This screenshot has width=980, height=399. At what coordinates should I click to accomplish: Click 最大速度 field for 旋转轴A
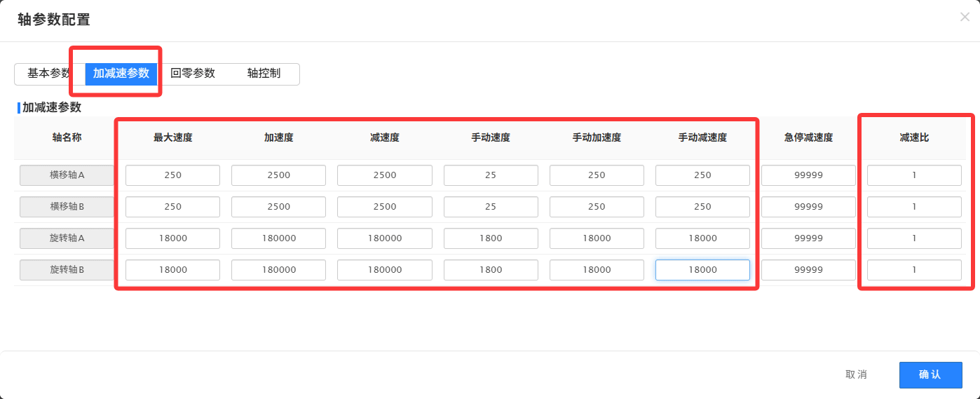tap(172, 238)
